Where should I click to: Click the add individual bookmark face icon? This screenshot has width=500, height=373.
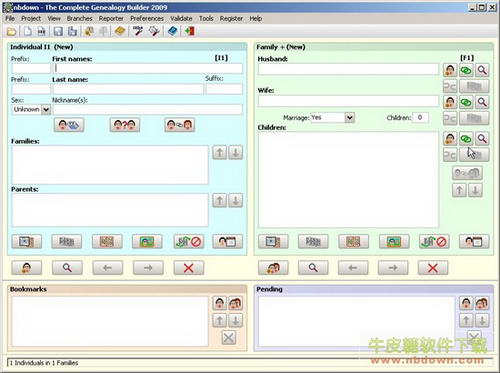(220, 303)
